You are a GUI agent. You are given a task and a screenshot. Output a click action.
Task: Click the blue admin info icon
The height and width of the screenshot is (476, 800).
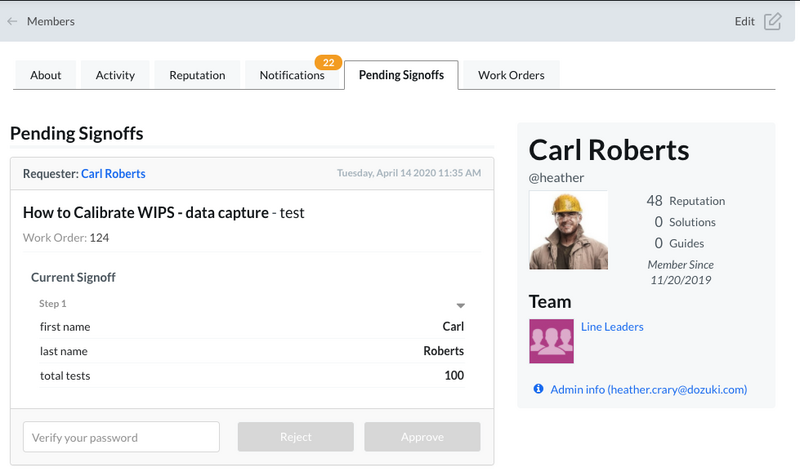click(538, 389)
